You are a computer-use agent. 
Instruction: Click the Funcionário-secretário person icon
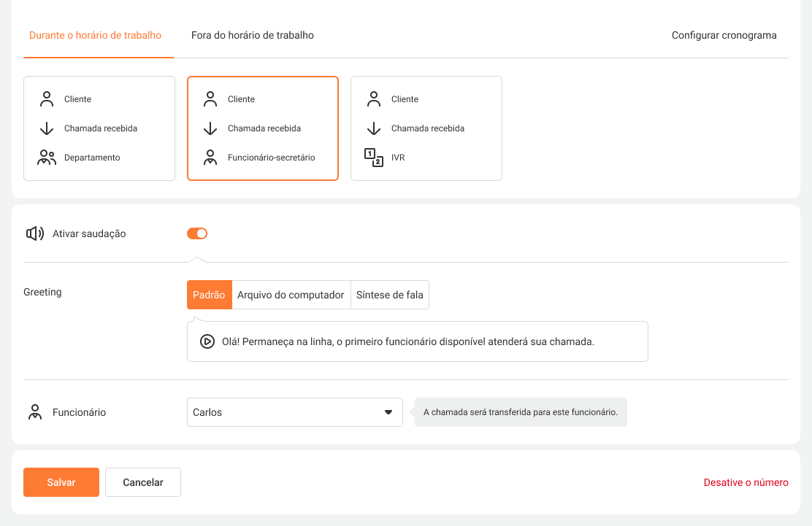click(x=210, y=158)
